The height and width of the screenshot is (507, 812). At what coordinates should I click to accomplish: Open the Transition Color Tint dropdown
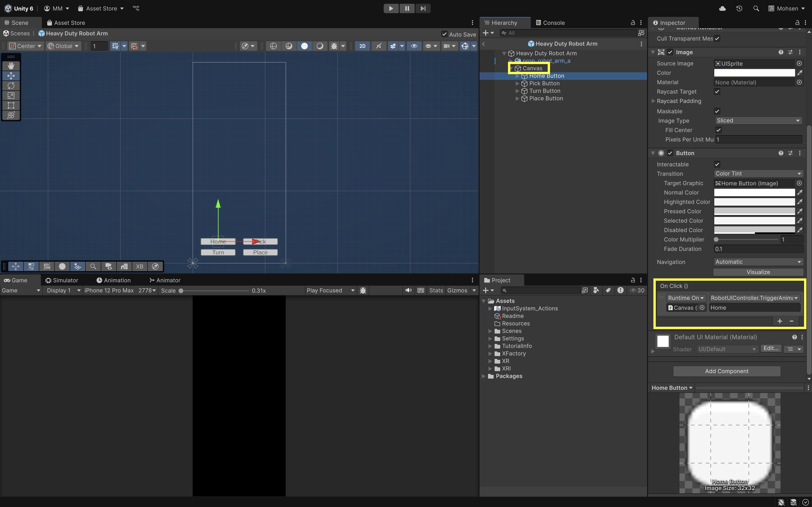[758, 174]
